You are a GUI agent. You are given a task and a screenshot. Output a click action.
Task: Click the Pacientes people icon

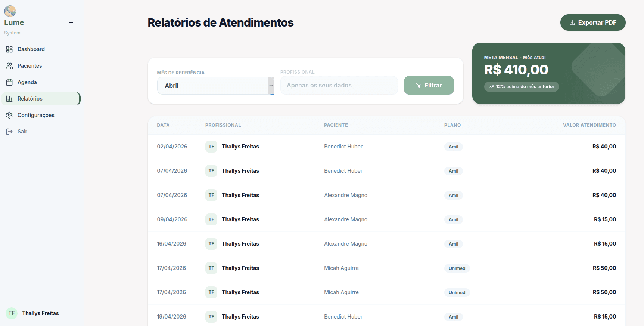point(9,66)
